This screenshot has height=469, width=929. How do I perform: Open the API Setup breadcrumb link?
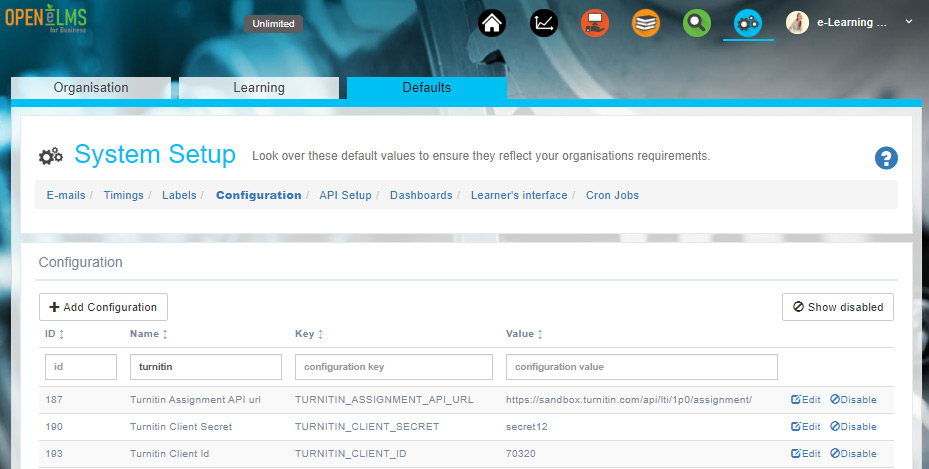345,195
